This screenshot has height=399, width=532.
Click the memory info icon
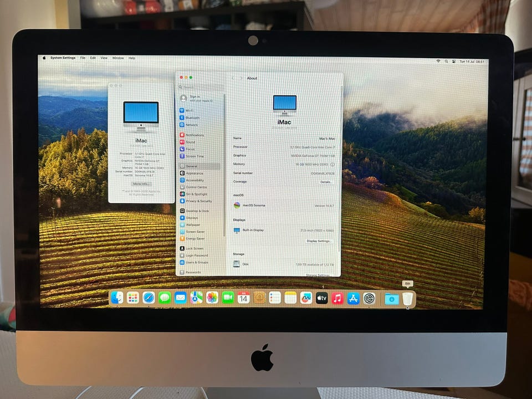point(332,165)
